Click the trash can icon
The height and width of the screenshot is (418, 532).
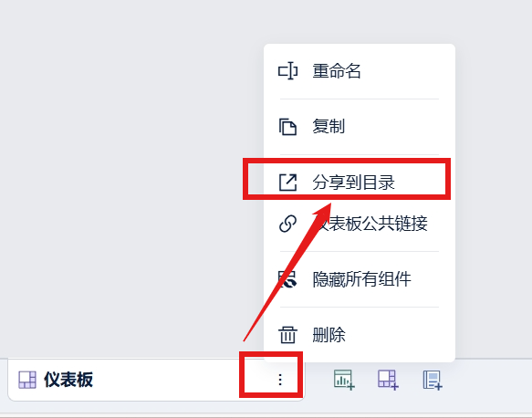click(x=287, y=335)
